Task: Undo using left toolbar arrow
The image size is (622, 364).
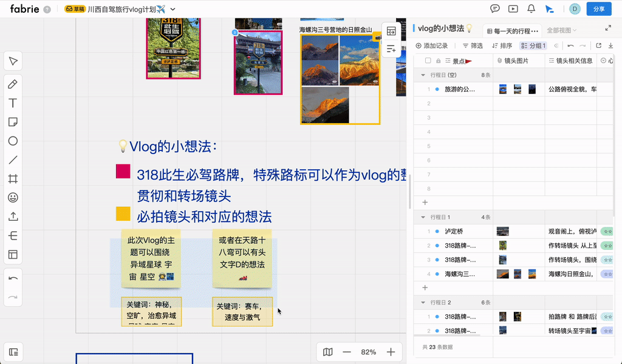Action: tap(13, 278)
